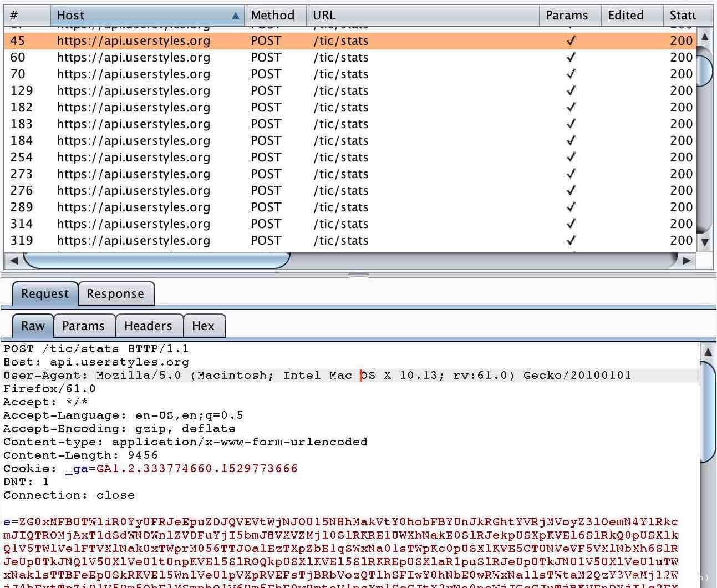Click the horizontal scrollbar left arrow
This screenshot has width=717, height=588.
[14, 260]
